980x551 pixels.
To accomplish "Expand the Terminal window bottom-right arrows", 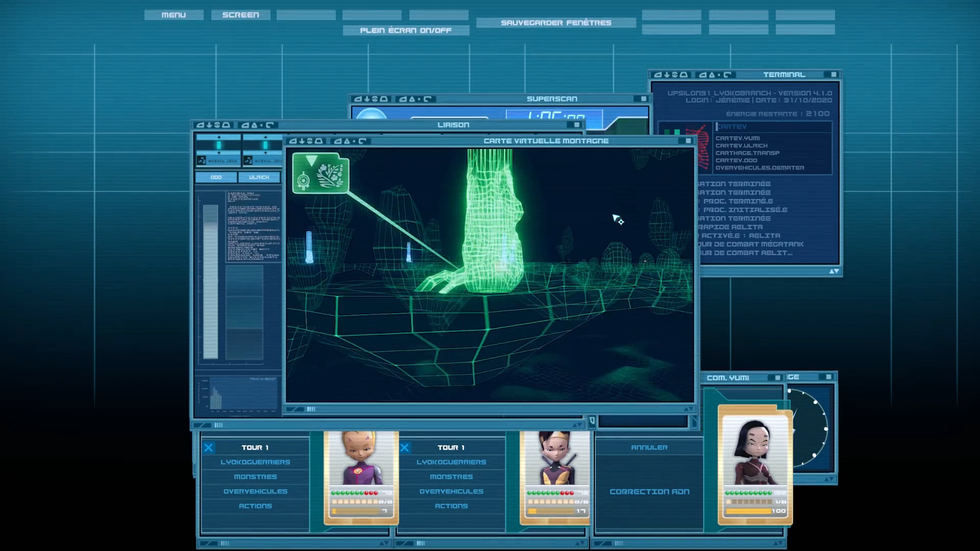I will point(834,271).
